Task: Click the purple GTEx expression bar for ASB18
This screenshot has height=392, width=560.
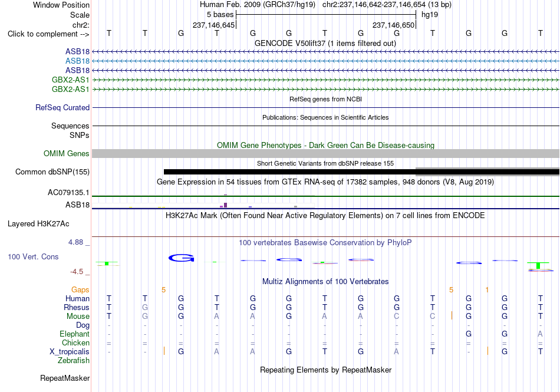Action: (x=225, y=205)
